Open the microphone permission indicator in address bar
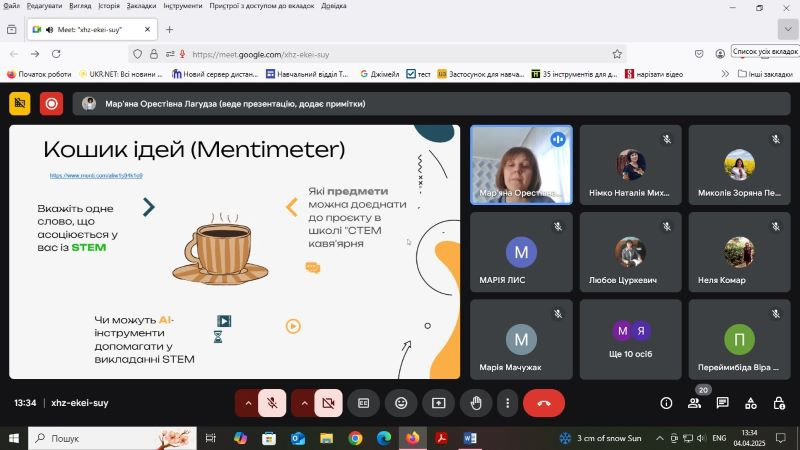800x450 pixels. (182, 54)
